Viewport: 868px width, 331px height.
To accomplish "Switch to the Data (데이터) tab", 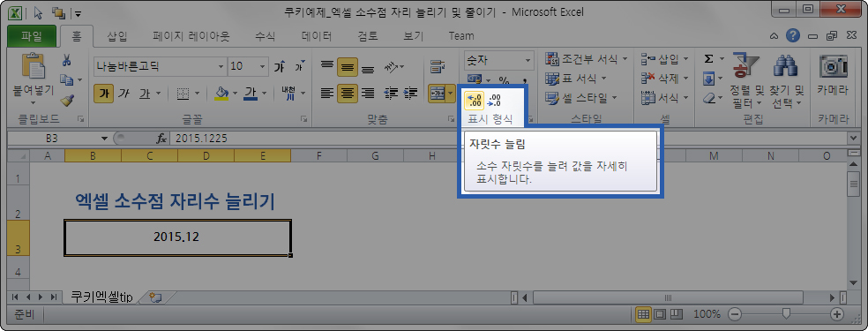I will coord(317,36).
